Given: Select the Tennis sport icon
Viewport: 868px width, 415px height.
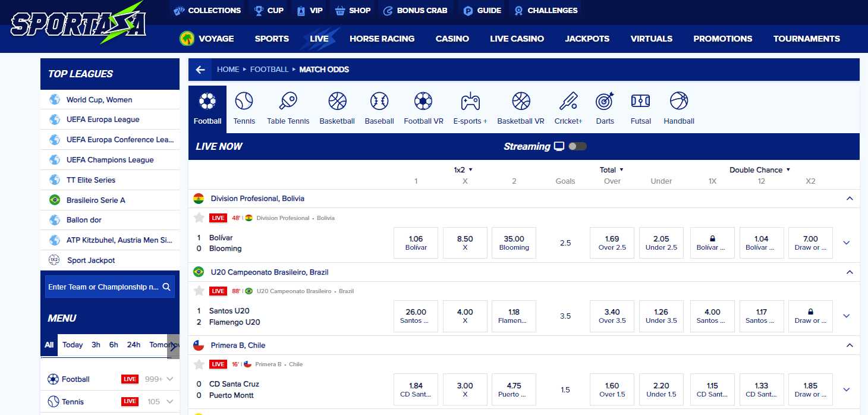Looking at the screenshot, I should coord(244,107).
